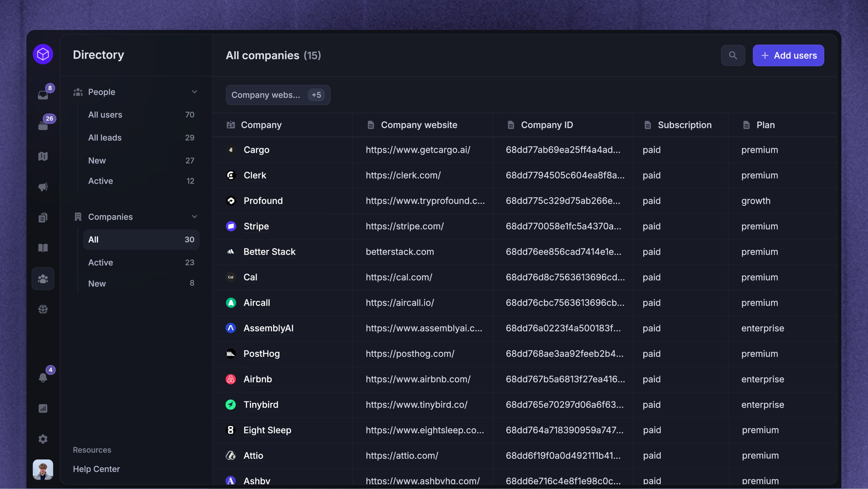Open the PostHog company link
This screenshot has width=868, height=489.
[x=261, y=354]
